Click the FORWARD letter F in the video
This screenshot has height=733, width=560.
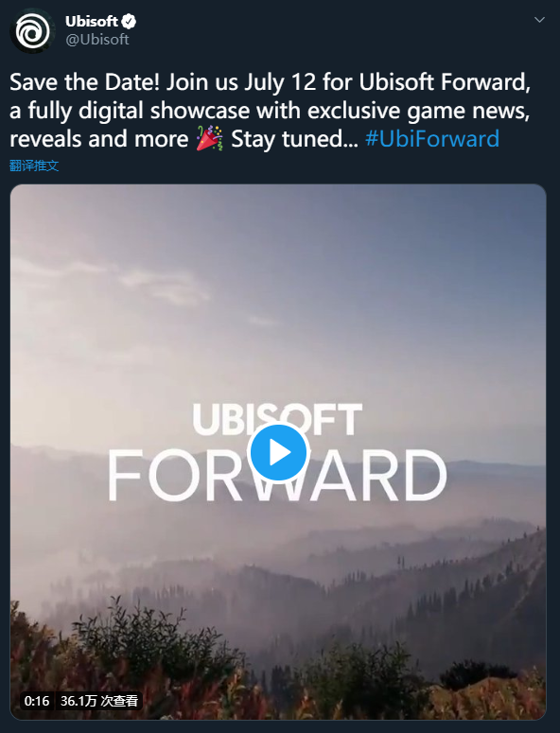[124, 476]
